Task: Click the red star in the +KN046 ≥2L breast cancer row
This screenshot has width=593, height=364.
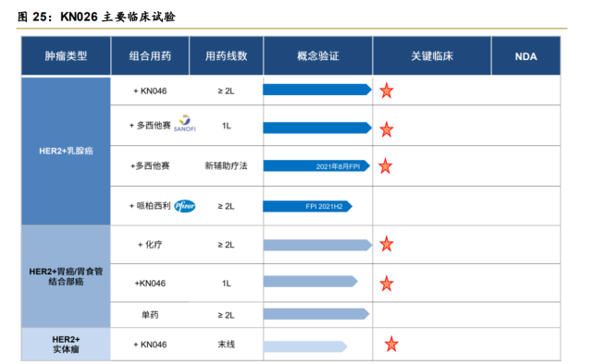Action: pyautogui.click(x=387, y=91)
